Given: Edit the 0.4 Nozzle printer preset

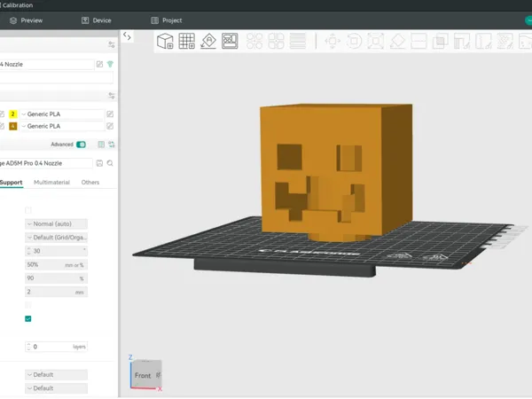Looking at the screenshot, I should click(99, 64).
